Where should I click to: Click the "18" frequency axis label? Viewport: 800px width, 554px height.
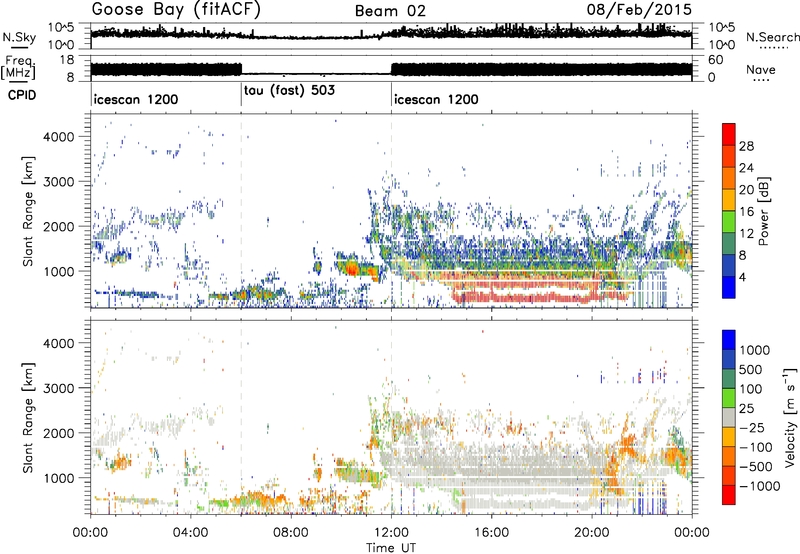[66, 60]
